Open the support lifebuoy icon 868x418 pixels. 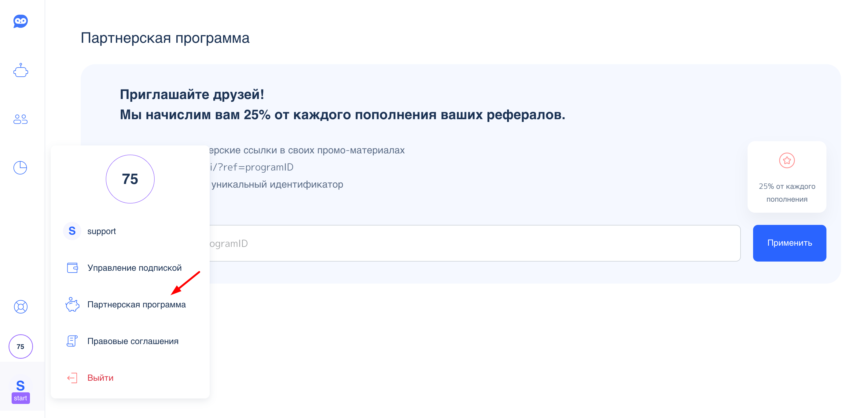20,306
